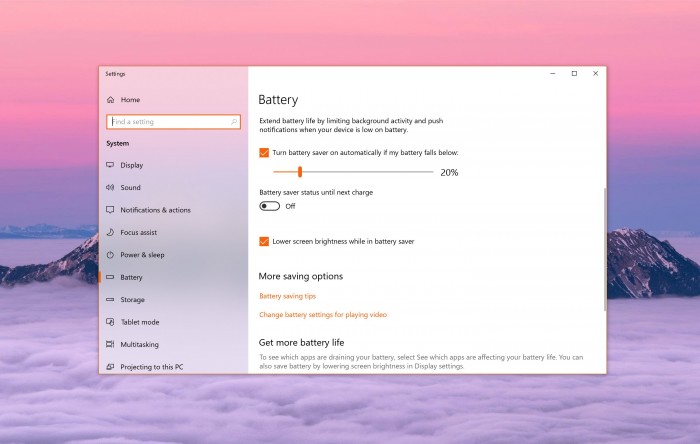
Task: Click the Notifications & actions icon
Action: click(110, 210)
